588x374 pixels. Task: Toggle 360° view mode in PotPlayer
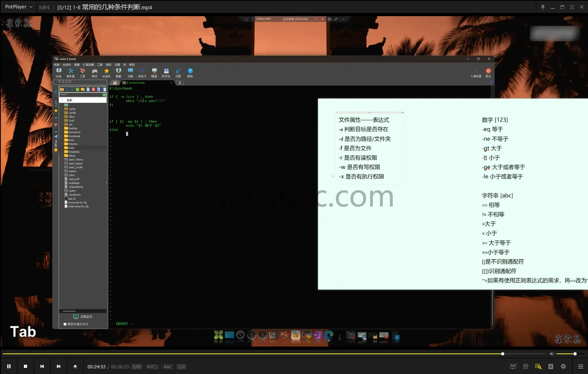(x=513, y=366)
